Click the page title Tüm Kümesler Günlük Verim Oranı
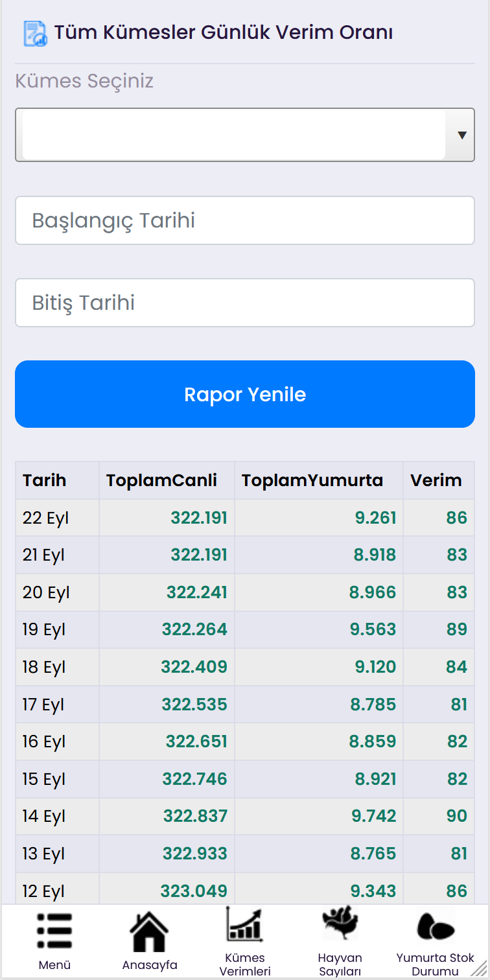Screen dimensions: 490x980 [223, 32]
